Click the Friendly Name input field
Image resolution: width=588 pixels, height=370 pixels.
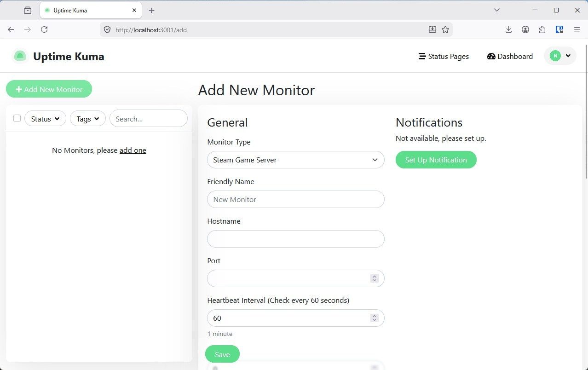point(296,199)
